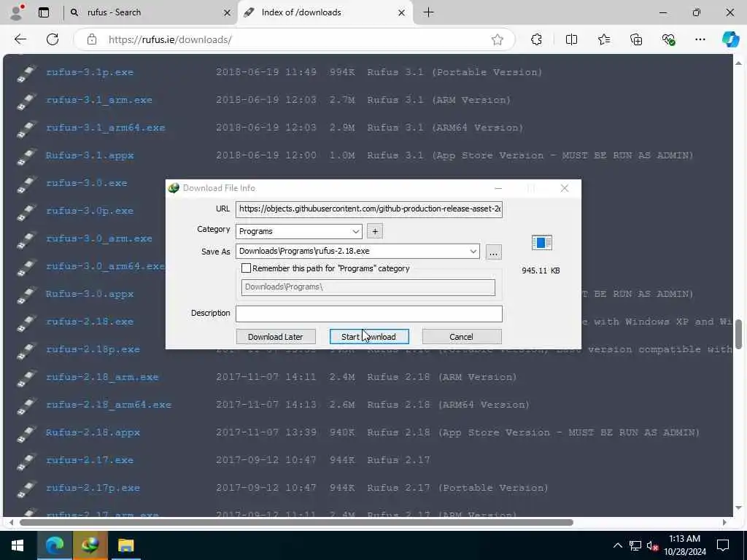Screen dimensions: 747x560
Task: Open clock showing 1:13 AM
Action: tap(684, 545)
